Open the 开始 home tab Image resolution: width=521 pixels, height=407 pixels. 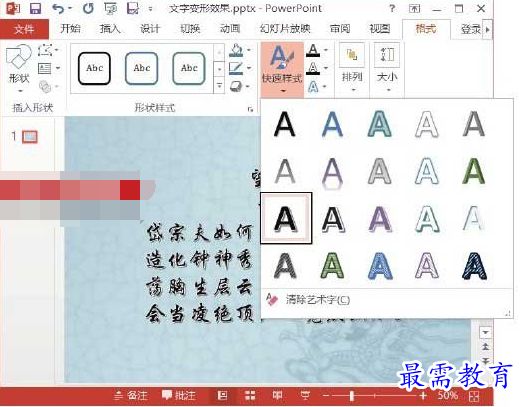[x=70, y=29]
